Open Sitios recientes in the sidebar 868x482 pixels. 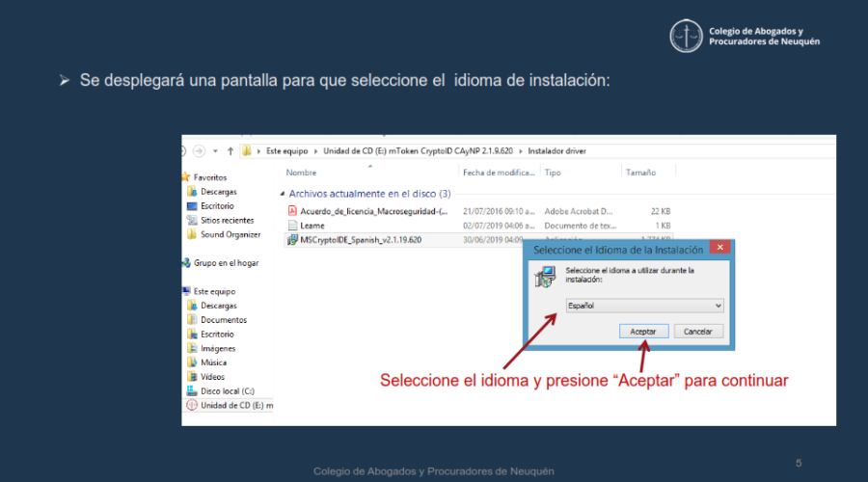pos(227,220)
